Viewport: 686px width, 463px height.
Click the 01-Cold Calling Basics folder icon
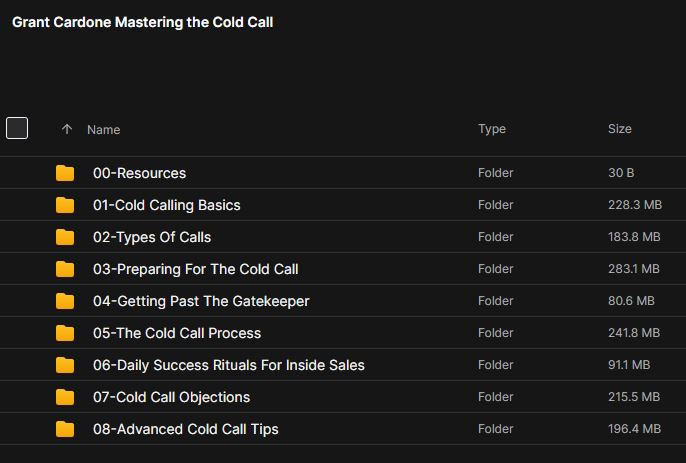tap(65, 205)
